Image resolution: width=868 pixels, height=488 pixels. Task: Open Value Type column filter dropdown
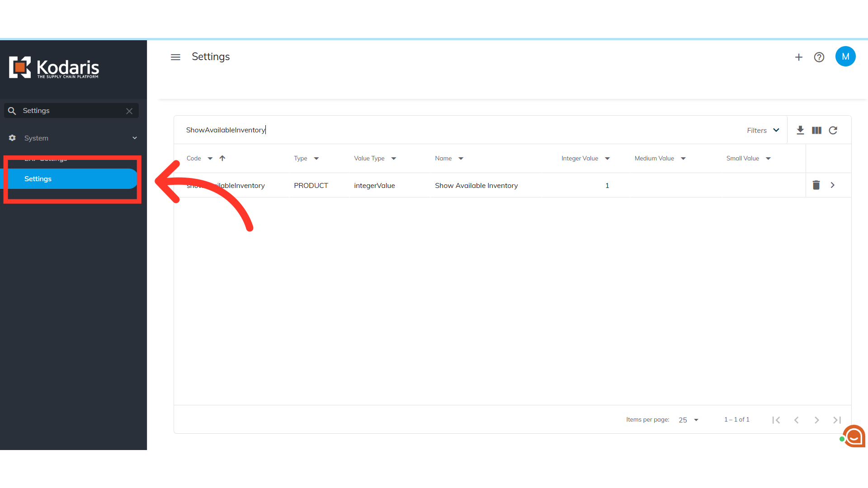393,158
